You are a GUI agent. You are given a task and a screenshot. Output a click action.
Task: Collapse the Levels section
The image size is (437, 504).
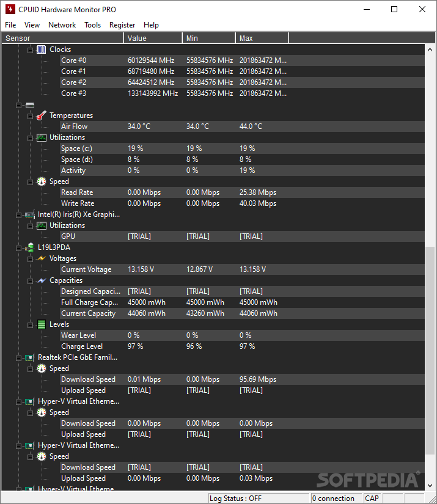click(30, 325)
